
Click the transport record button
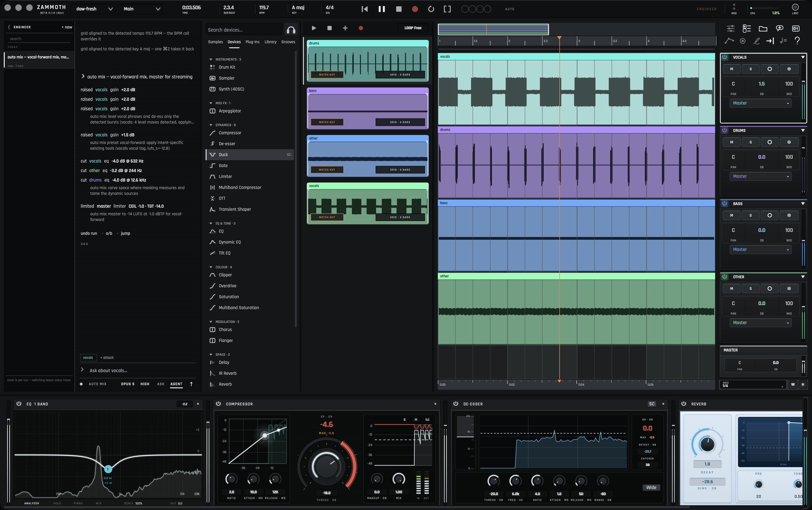coord(415,9)
